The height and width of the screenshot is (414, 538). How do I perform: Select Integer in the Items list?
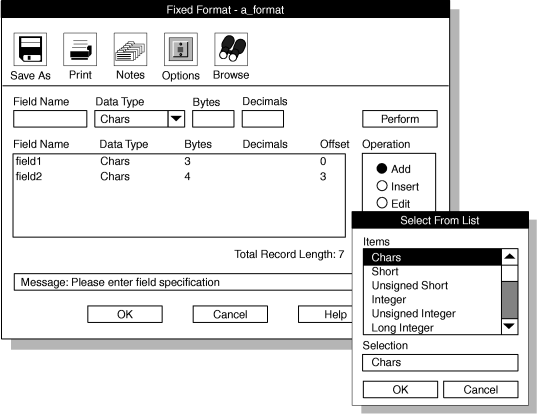click(x=432, y=299)
